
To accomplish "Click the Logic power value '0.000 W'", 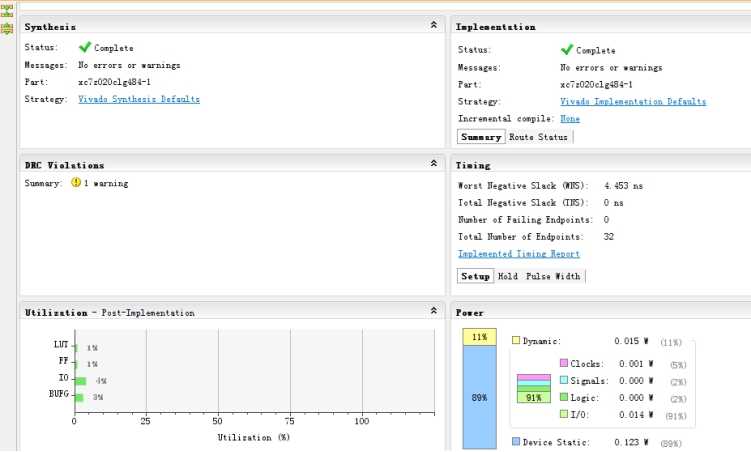I will click(636, 397).
